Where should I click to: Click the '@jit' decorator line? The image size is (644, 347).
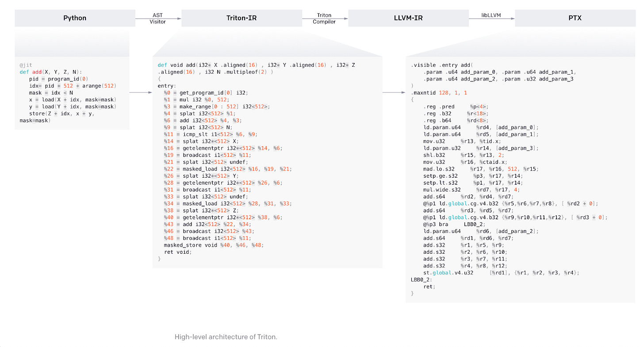[x=26, y=65]
